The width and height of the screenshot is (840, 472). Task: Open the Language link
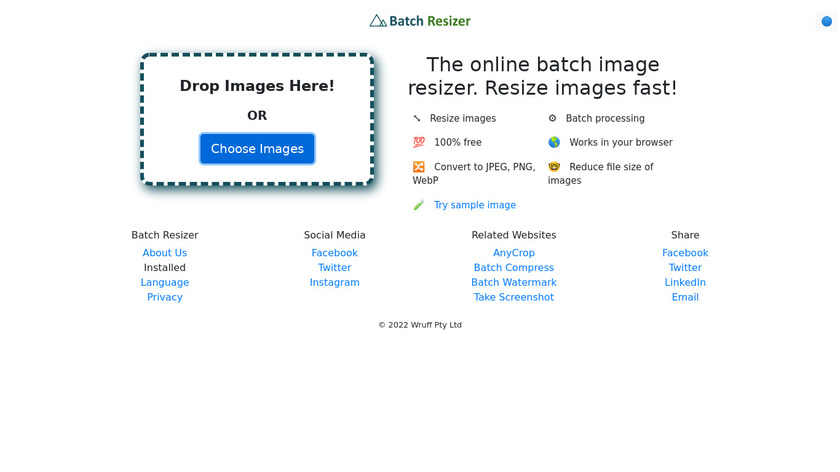click(164, 282)
